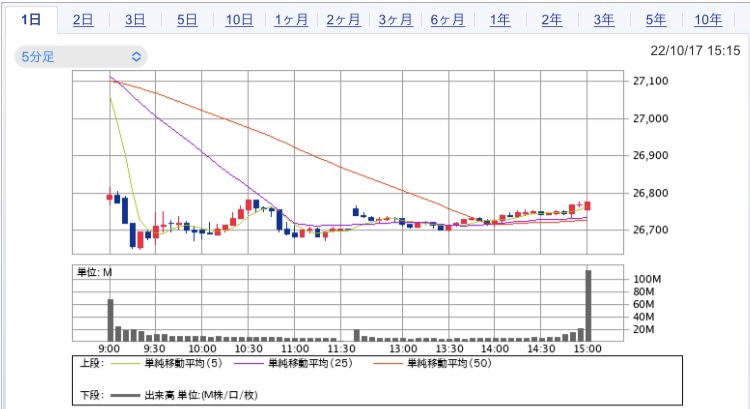The image size is (750, 409).
Task: Select the 3年 period link
Action: (604, 20)
